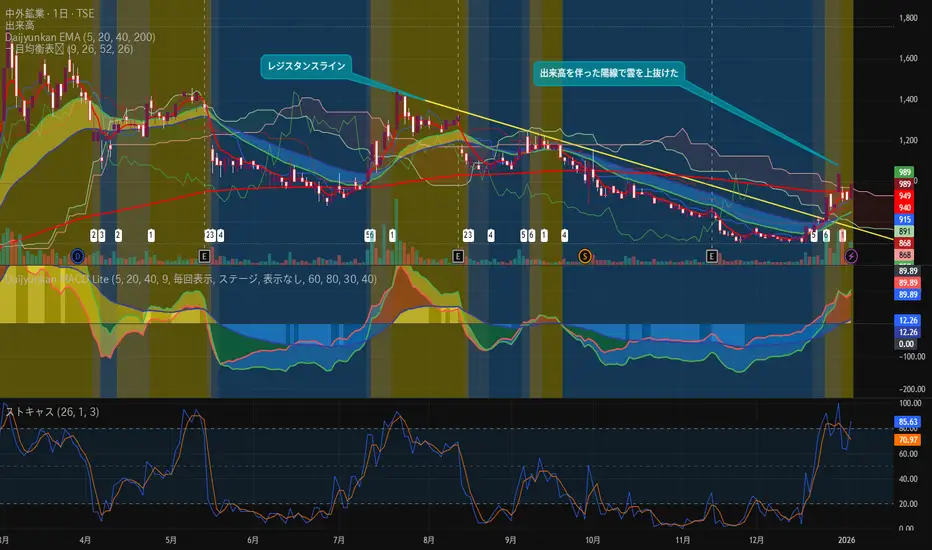Click the 中外鉱業 · 1日 · TSE symbol title
The height and width of the screenshot is (550, 932).
pos(49,13)
